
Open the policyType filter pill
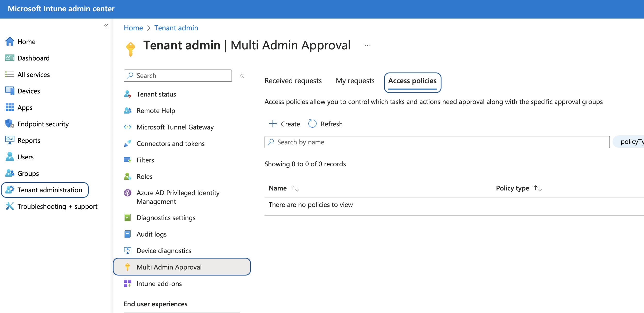tap(629, 142)
